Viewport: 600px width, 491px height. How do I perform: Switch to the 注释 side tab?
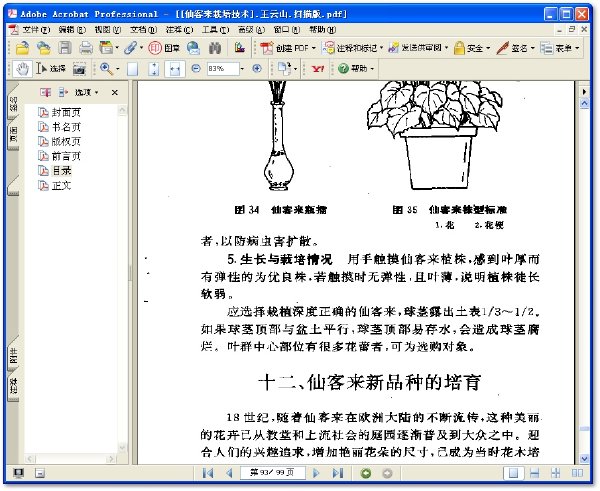(x=13, y=386)
